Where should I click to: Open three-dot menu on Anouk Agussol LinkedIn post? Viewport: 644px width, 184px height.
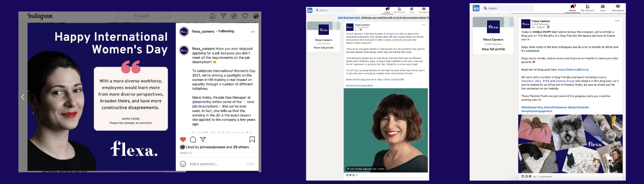[423, 25]
